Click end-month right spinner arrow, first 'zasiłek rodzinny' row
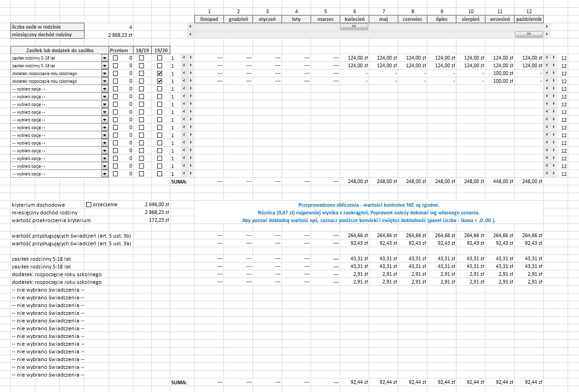 coord(554,58)
